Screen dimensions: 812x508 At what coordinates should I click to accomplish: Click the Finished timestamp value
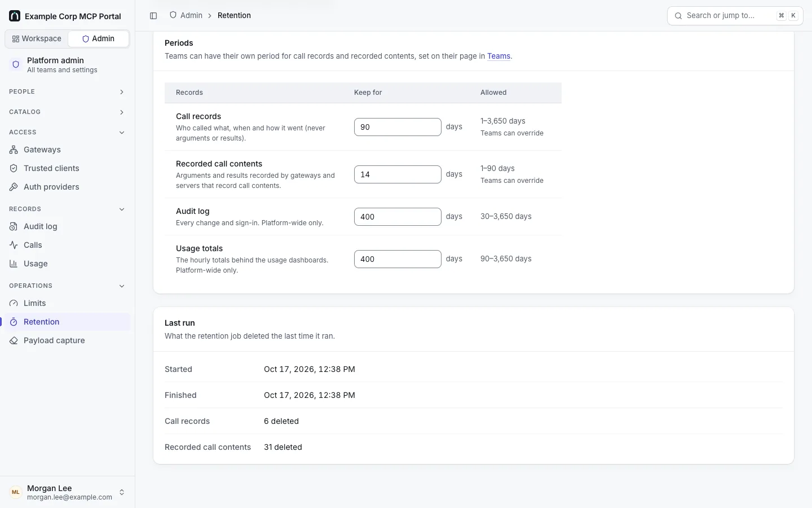point(310,395)
